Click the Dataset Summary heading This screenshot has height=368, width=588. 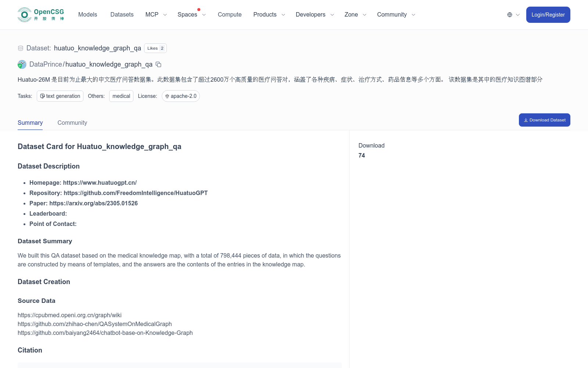45,241
